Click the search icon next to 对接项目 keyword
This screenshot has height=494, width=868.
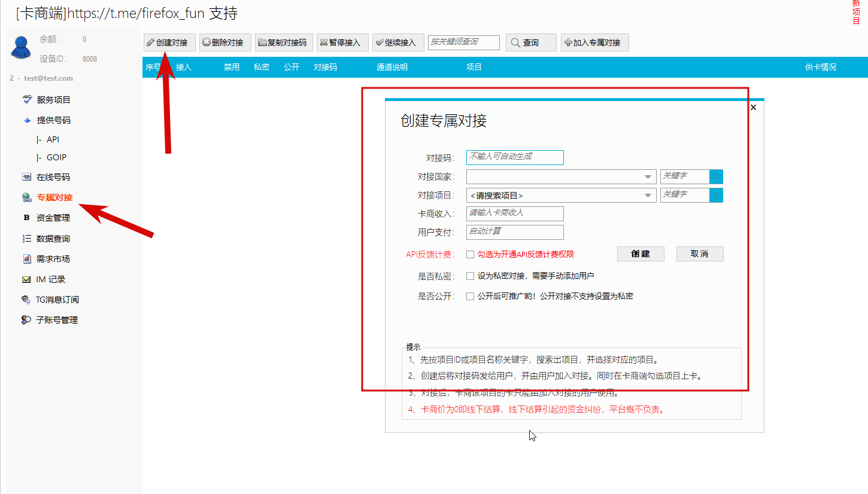click(716, 195)
